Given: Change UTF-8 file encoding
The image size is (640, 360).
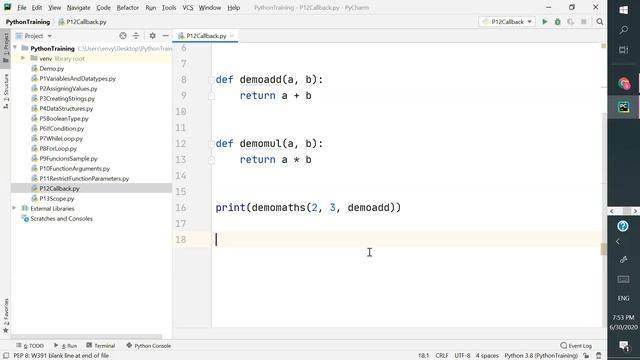Looking at the screenshot, I should 462,356.
